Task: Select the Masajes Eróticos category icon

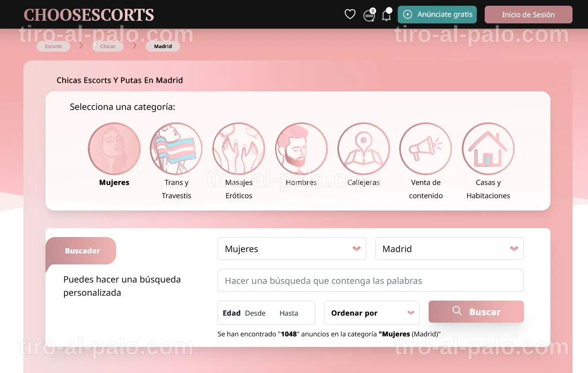Action: [x=239, y=149]
